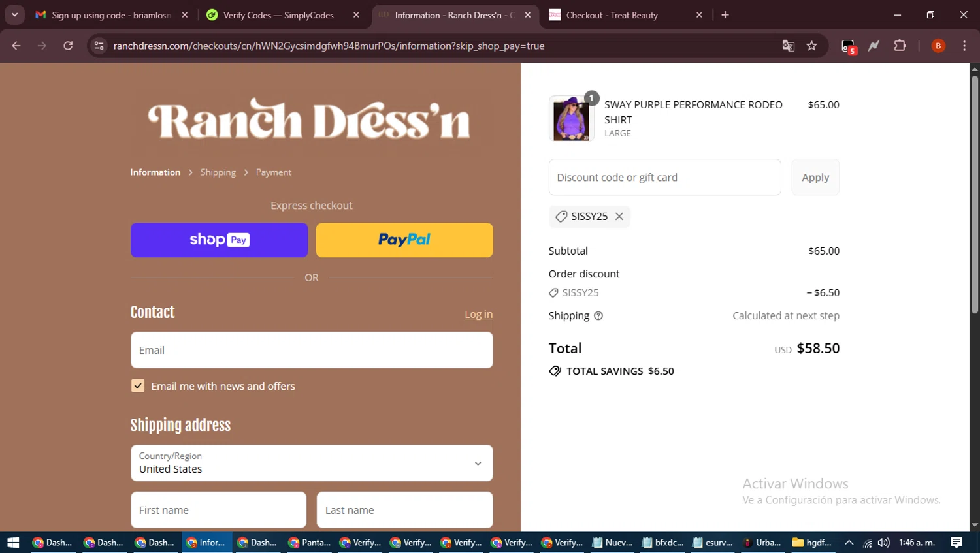The height and width of the screenshot is (553, 980).
Task: Open the volume speaker tray icon
Action: click(884, 543)
